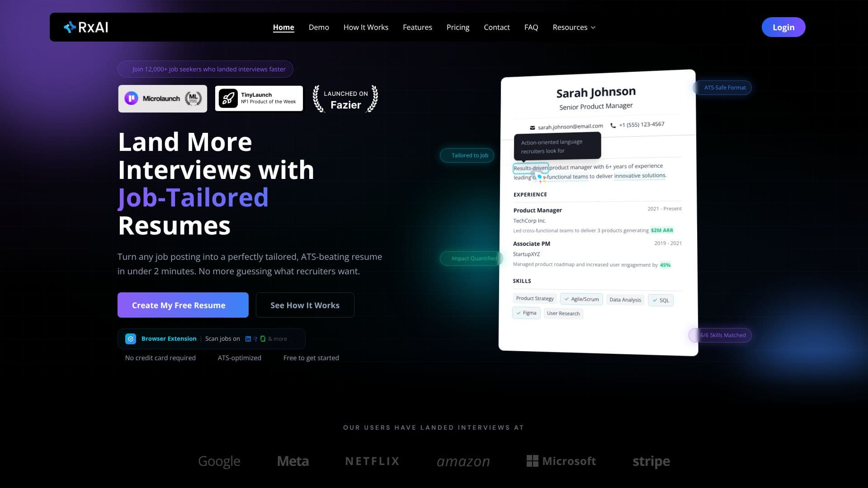Click the email envelope icon on the resume
868x488 pixels.
533,127
